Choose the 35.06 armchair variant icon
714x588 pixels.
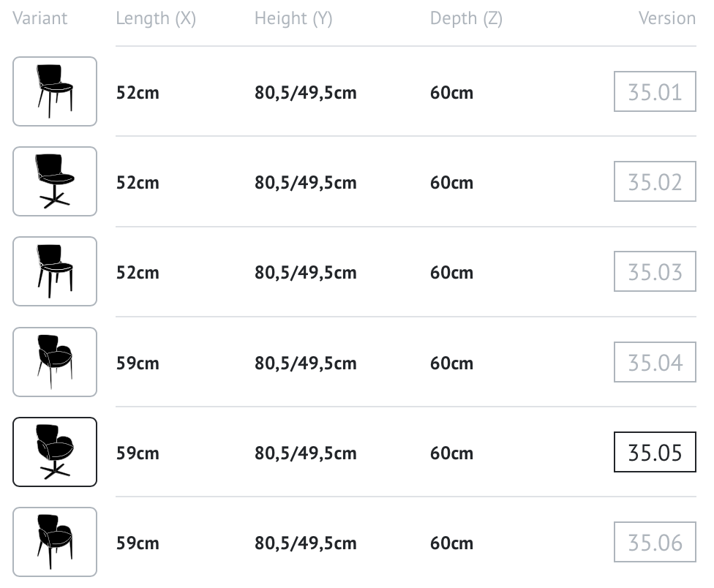click(x=55, y=542)
